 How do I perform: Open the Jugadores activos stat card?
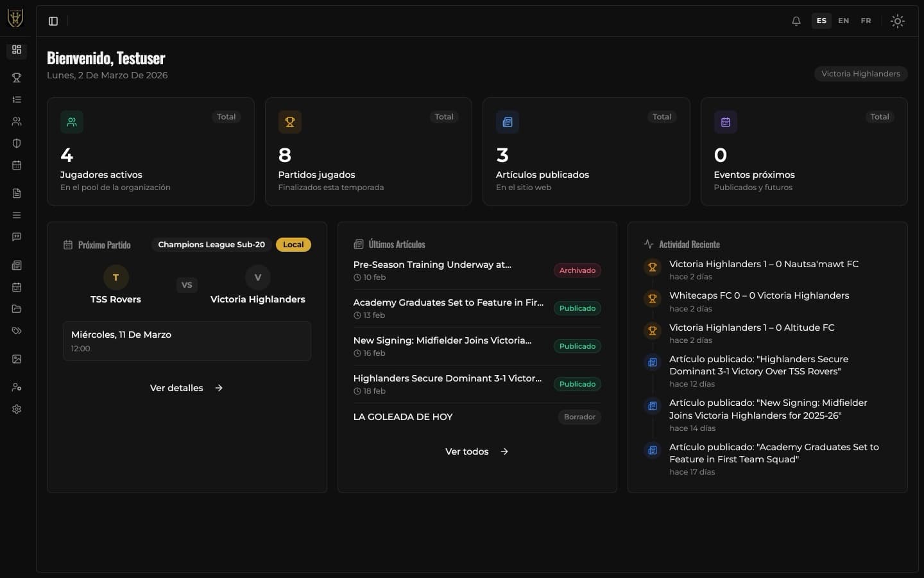click(150, 152)
